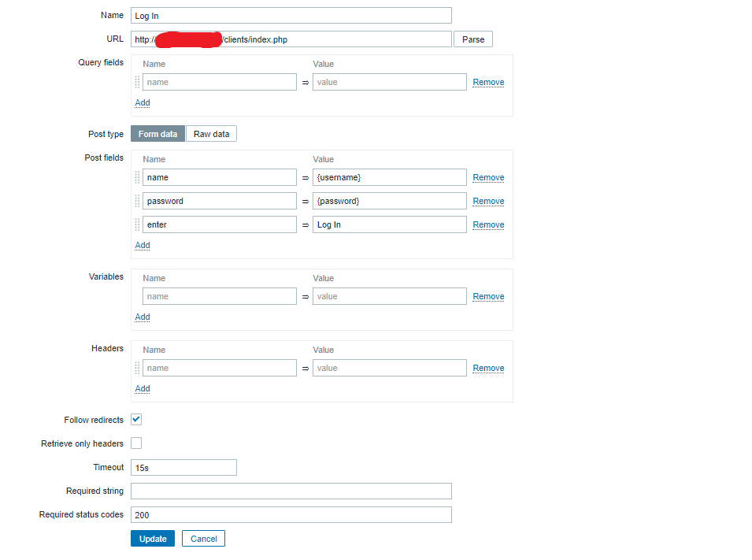752x560 pixels.
Task: Click the {password} value field
Action: point(390,201)
